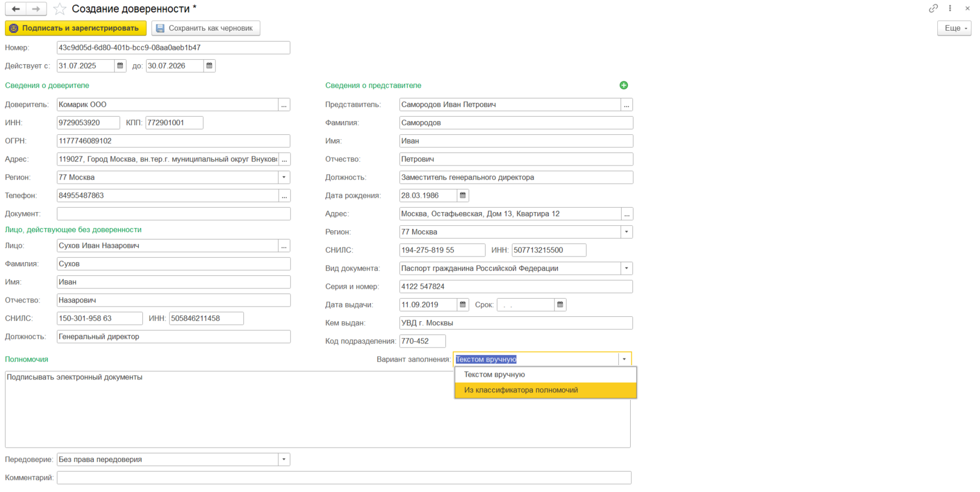Screen dimensions: 980x492
Task: Open calendar for 'Срок' field
Action: click(x=560, y=305)
